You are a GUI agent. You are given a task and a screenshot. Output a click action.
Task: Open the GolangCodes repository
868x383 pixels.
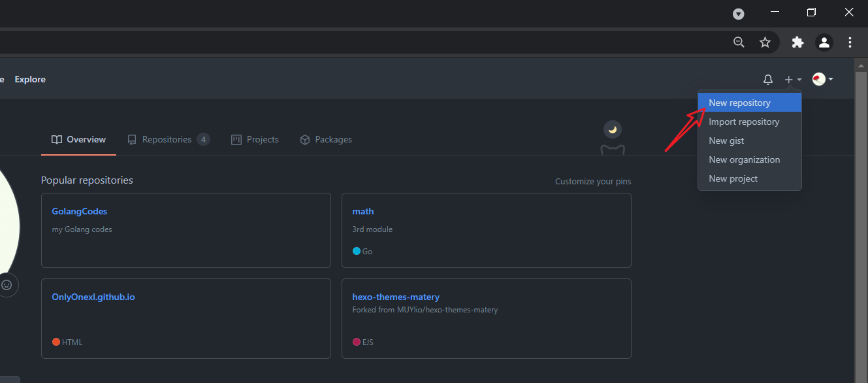[x=80, y=211]
